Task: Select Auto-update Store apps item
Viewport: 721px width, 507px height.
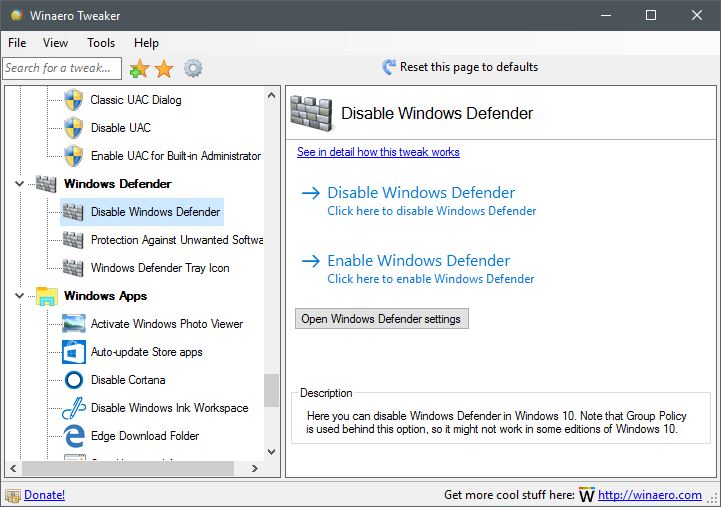Action: click(x=147, y=352)
